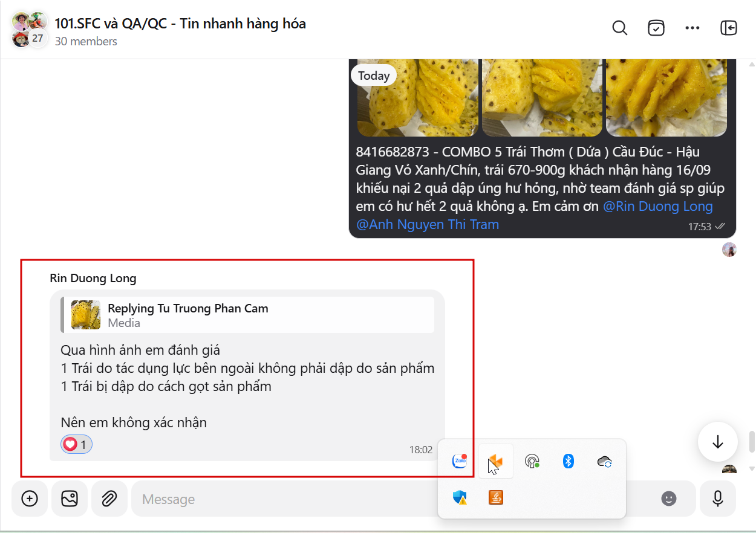Click the Today date badge
Viewport: 756px width, 533px height.
tap(374, 76)
